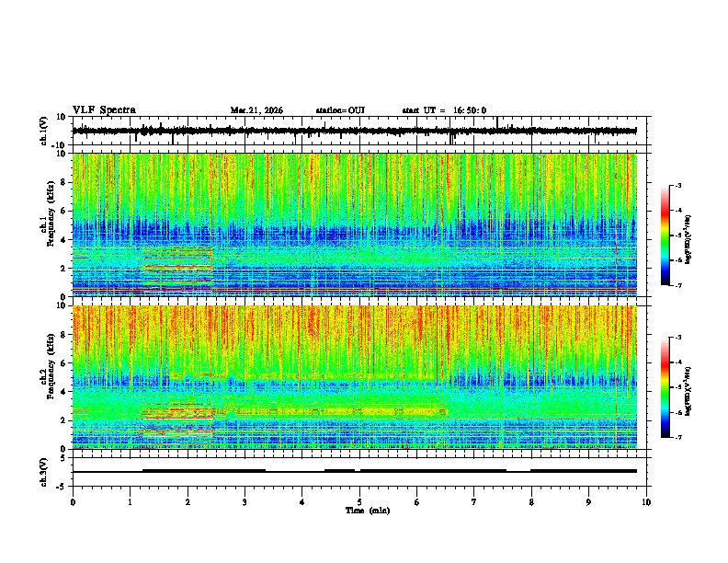Click time axis tick label "9"
This screenshot has height=563, width=728.
588,502
